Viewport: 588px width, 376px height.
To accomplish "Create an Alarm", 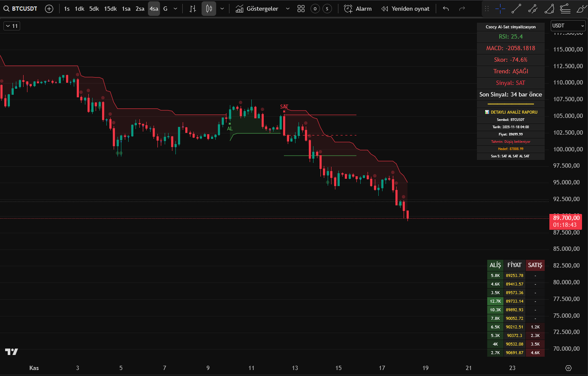I will pyautogui.click(x=358, y=9).
